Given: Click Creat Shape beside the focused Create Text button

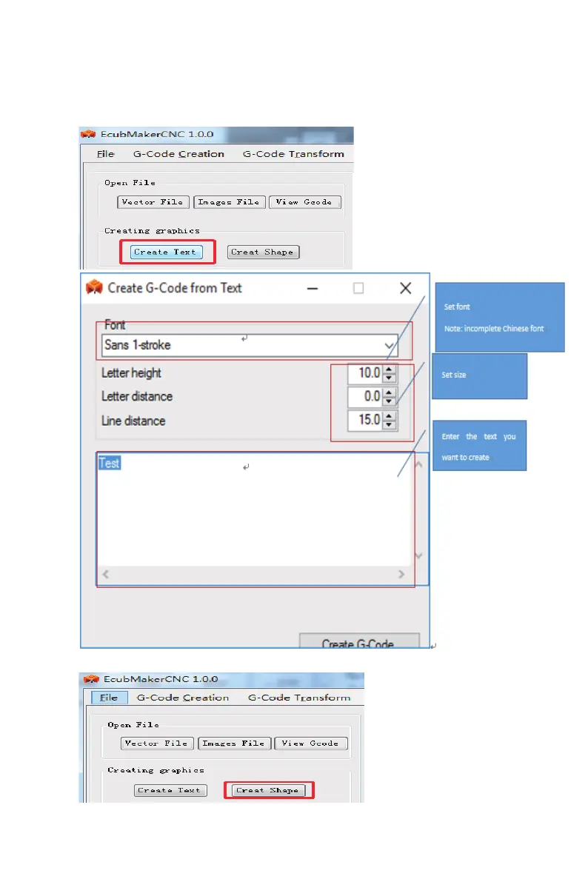Looking at the screenshot, I should click(263, 252).
